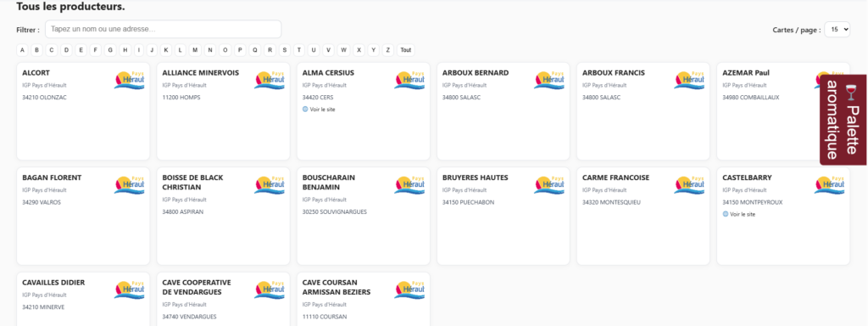Click the Hérault logo on ALMA CERSIUS card
This screenshot has height=326, width=868.
[409, 80]
